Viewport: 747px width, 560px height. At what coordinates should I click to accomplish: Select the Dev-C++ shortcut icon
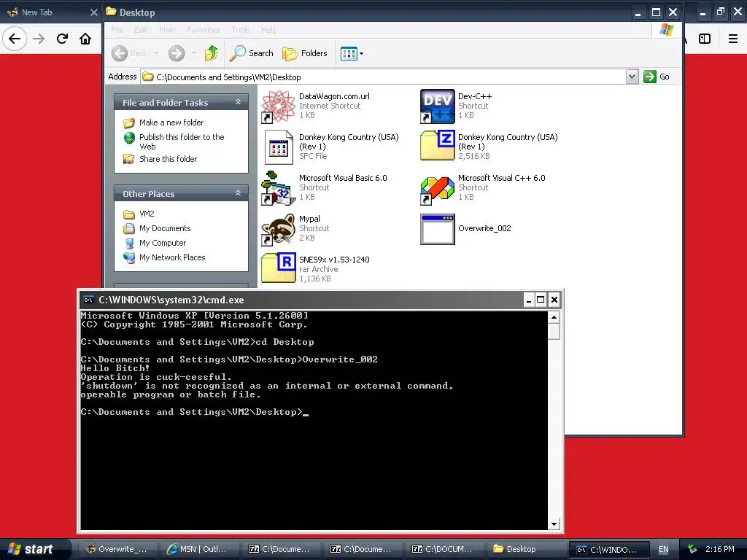tap(438, 106)
